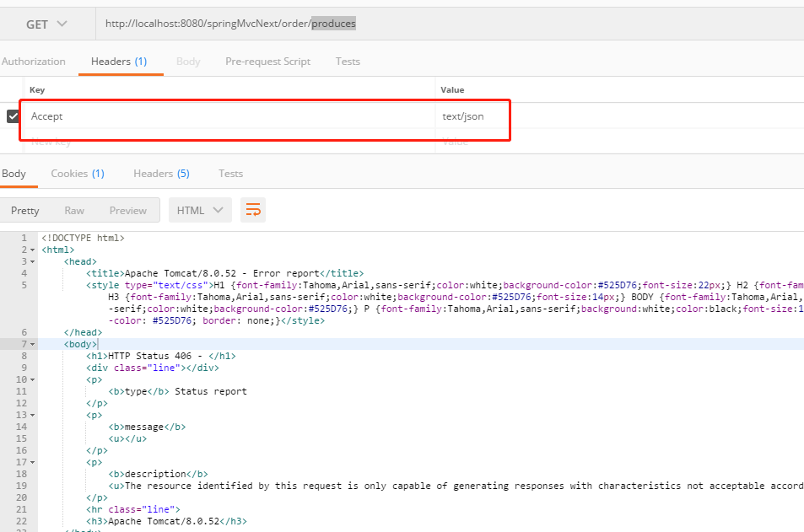Viewport: 804px width, 532px height.
Task: Open the response Tests tab
Action: pyautogui.click(x=231, y=174)
